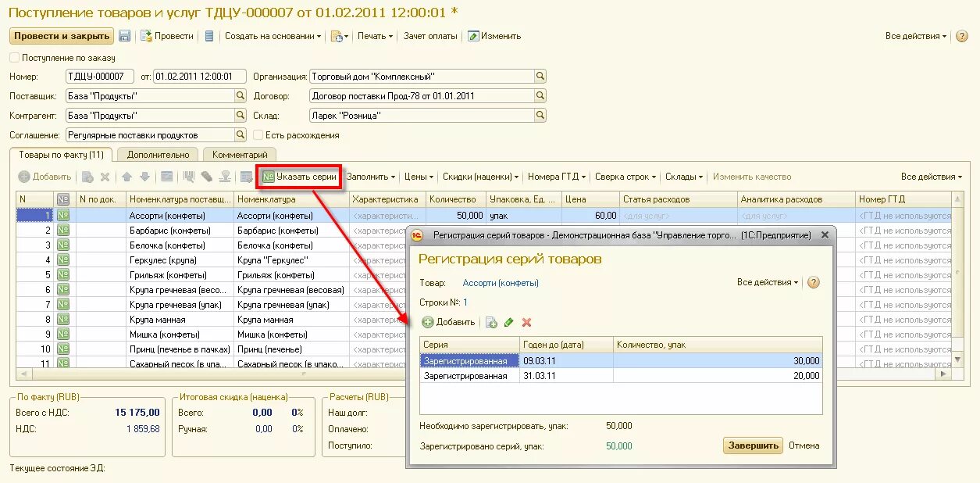980x483 pixels.
Task: Switch to the Комментарий tab
Action: click(x=240, y=155)
